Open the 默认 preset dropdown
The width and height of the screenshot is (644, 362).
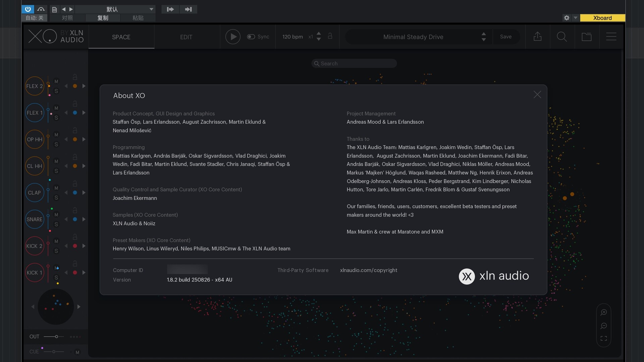click(x=115, y=9)
